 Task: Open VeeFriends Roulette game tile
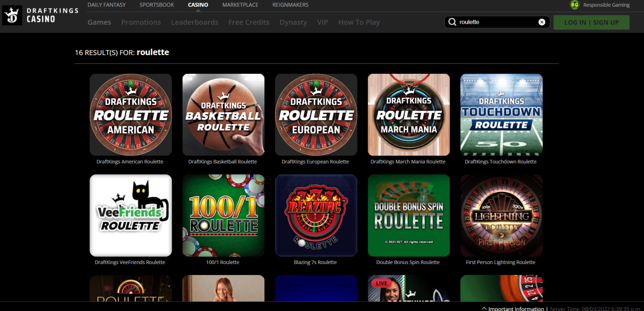click(131, 215)
